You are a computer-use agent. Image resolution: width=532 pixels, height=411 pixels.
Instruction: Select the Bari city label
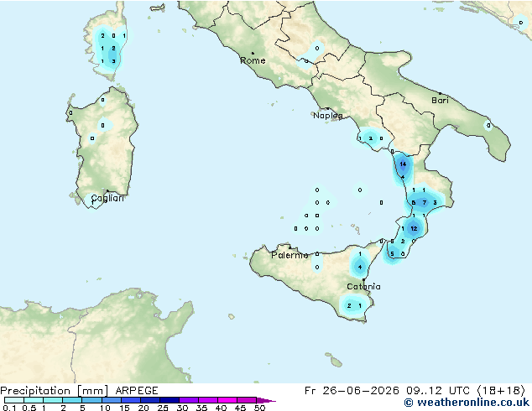[440, 100]
